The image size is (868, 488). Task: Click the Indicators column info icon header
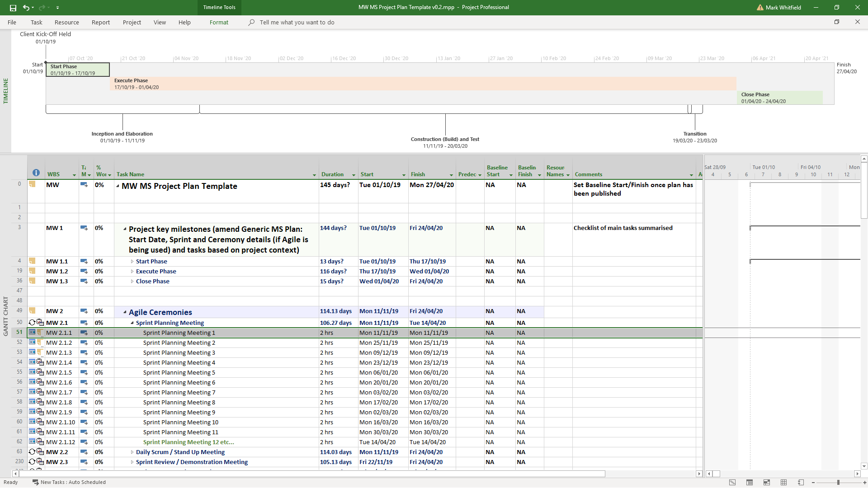pyautogui.click(x=36, y=173)
